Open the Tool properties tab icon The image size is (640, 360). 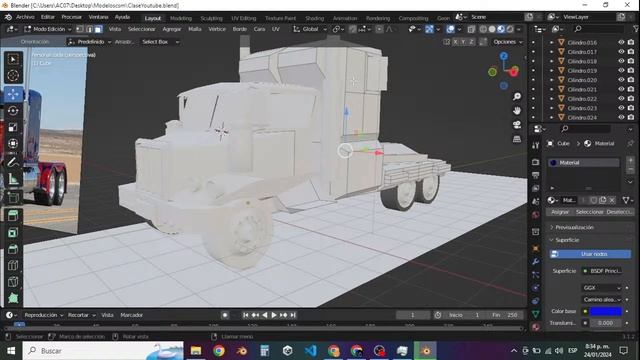pyautogui.click(x=536, y=145)
